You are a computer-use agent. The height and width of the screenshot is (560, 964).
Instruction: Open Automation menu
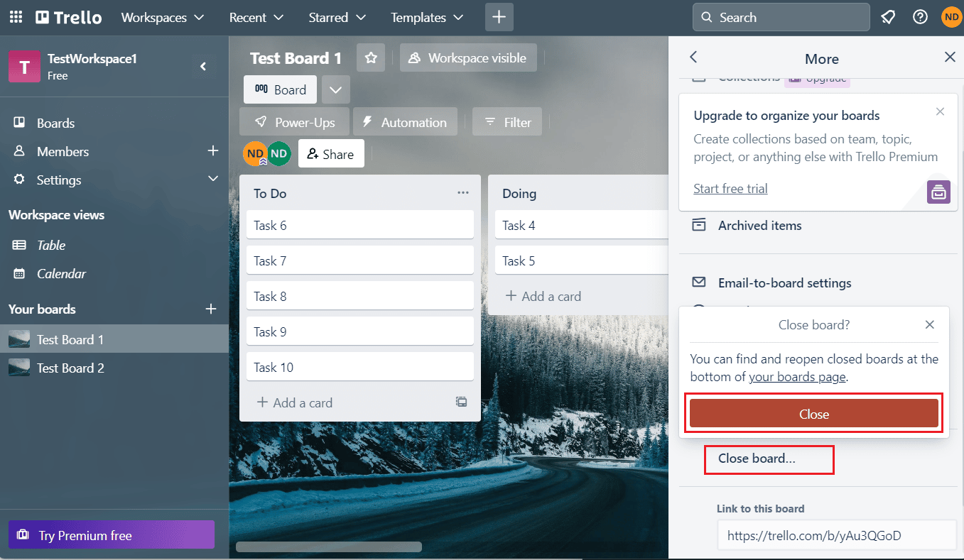pyautogui.click(x=404, y=122)
